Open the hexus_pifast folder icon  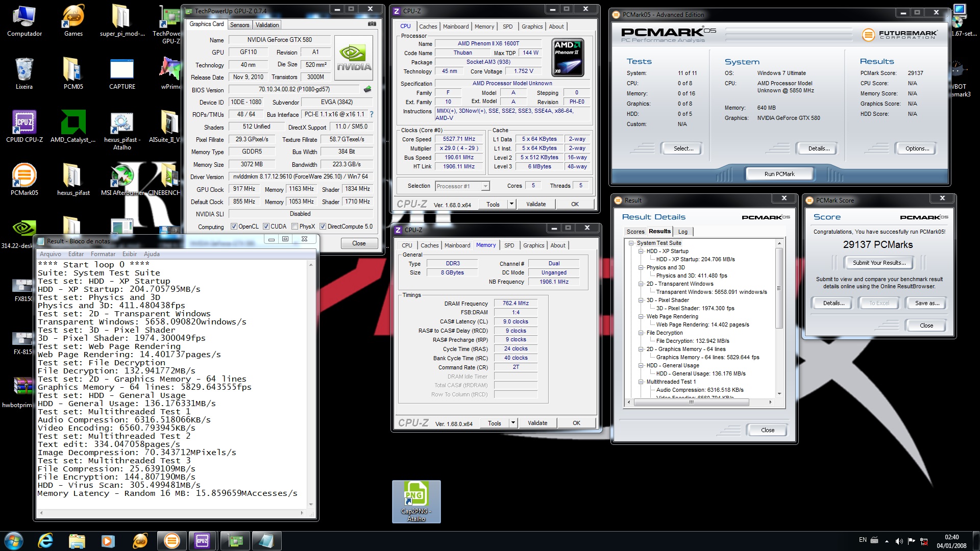coord(73,180)
